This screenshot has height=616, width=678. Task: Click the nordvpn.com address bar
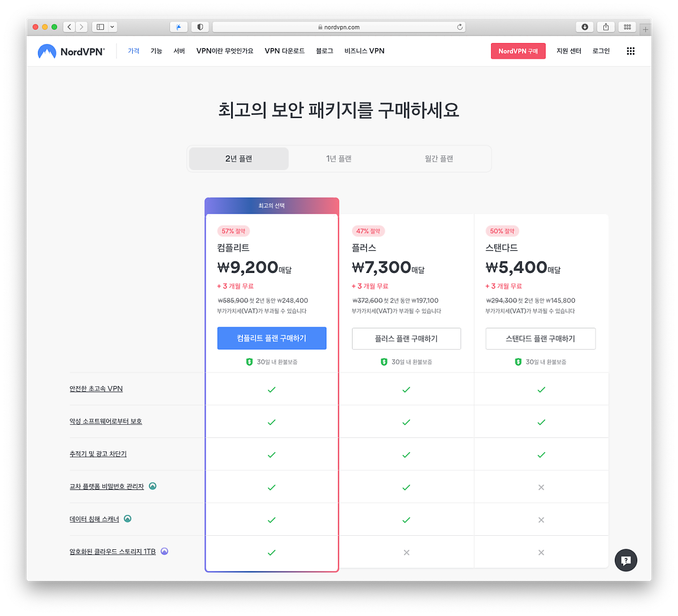[339, 27]
